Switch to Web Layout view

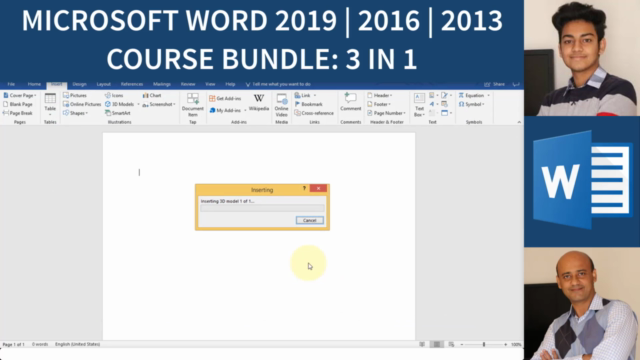[451, 344]
